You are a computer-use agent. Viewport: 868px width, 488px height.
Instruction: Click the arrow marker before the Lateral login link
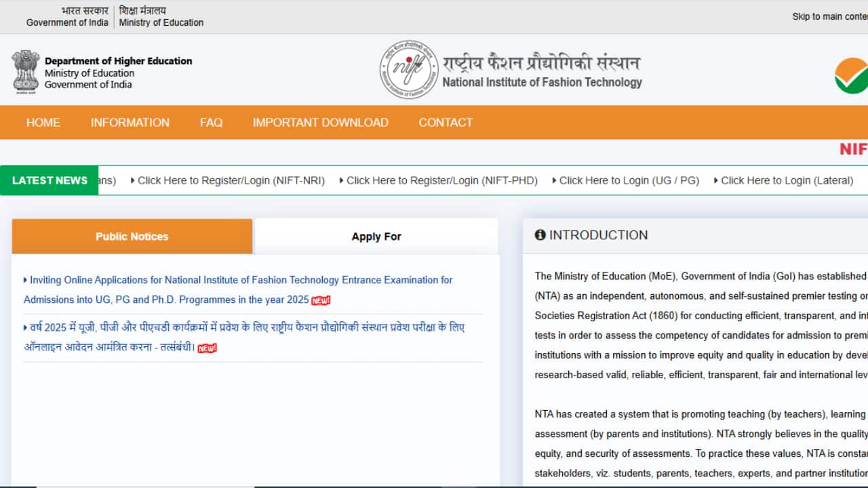(715, 180)
